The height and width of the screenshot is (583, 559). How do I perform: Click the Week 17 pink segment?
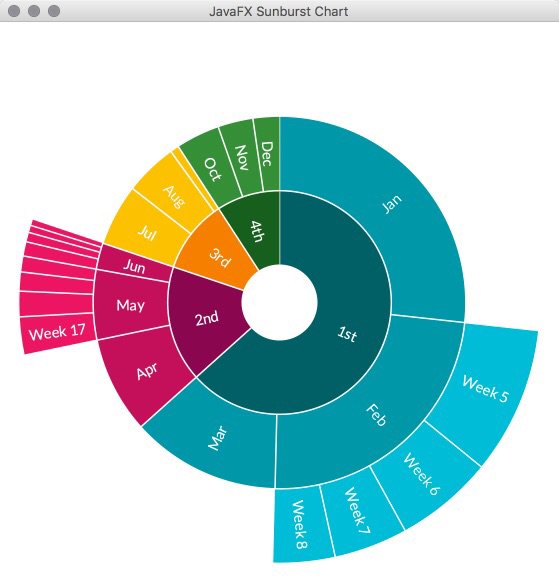57,332
